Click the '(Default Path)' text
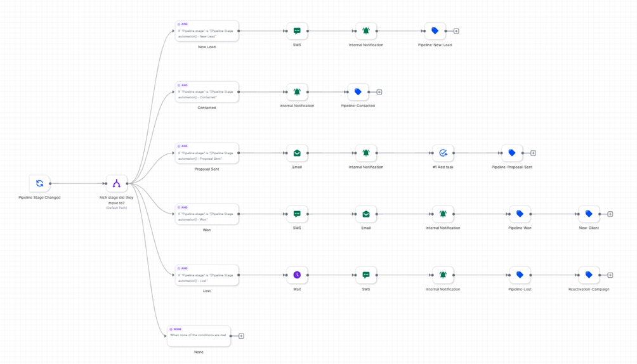This screenshot has height=364, width=637. 117,208
